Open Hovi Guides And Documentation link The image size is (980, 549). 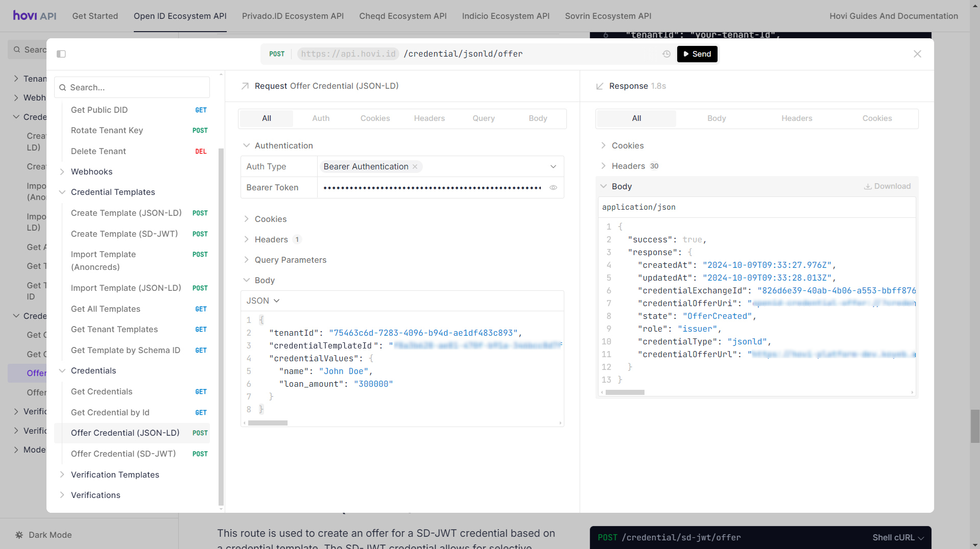pyautogui.click(x=894, y=16)
